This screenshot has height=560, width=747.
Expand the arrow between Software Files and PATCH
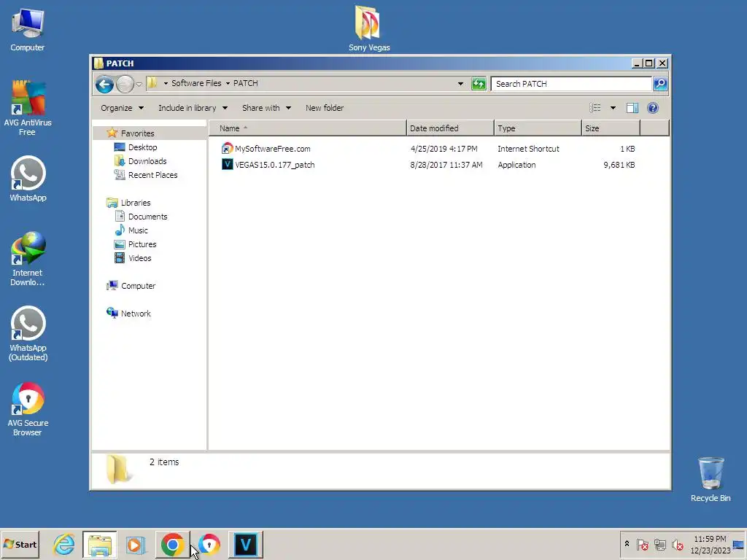[x=228, y=83]
